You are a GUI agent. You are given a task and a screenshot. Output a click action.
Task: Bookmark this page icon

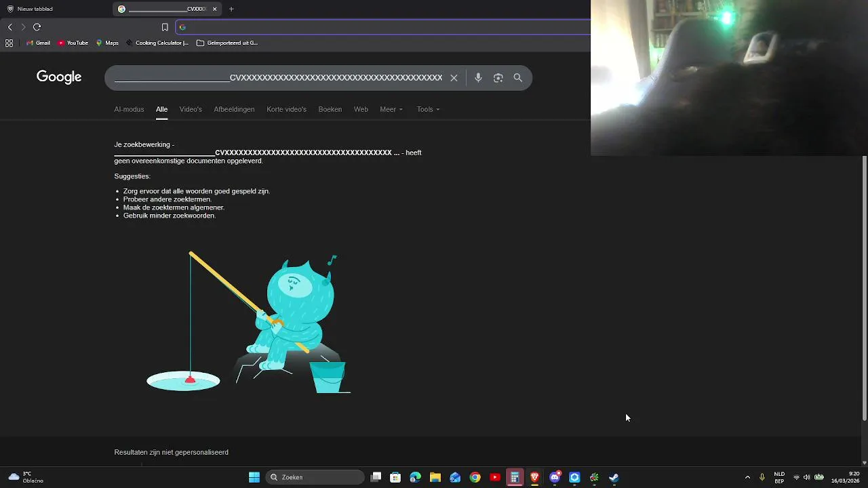pos(165,27)
